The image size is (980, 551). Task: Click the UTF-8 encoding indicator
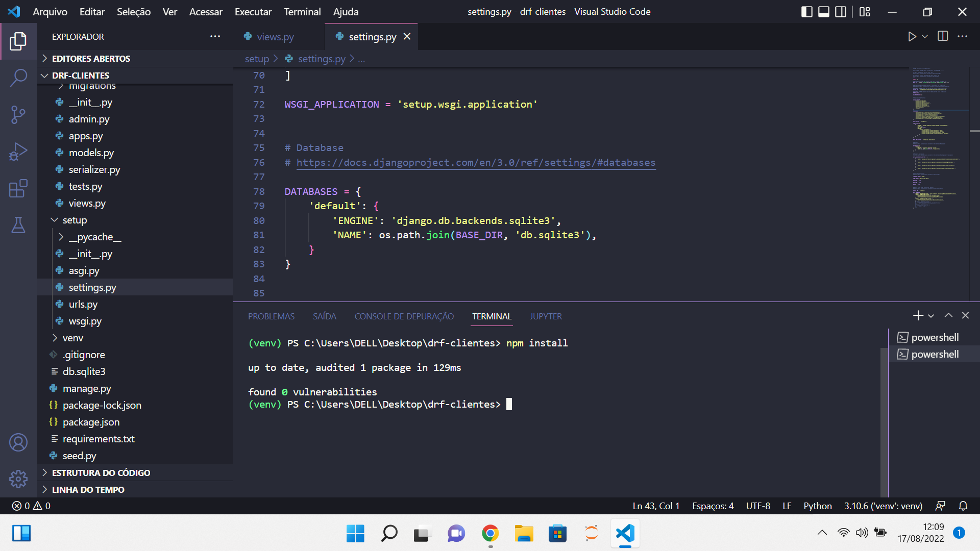point(758,506)
